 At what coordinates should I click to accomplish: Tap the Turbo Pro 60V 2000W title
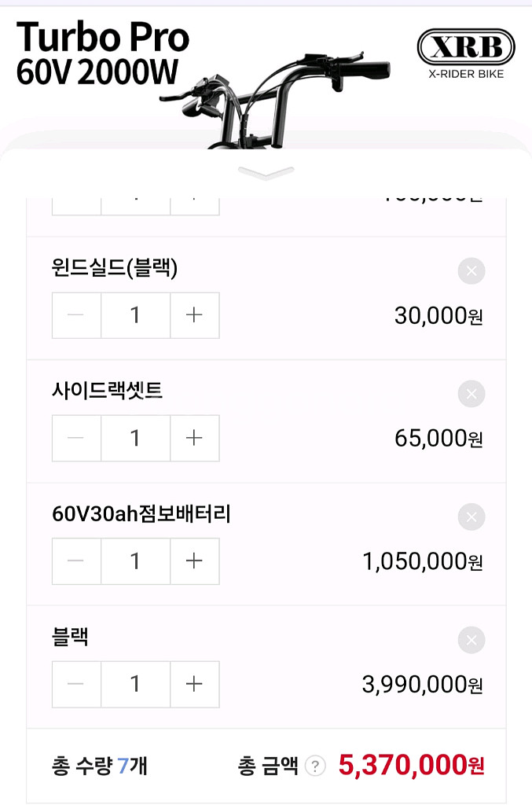click(x=103, y=53)
